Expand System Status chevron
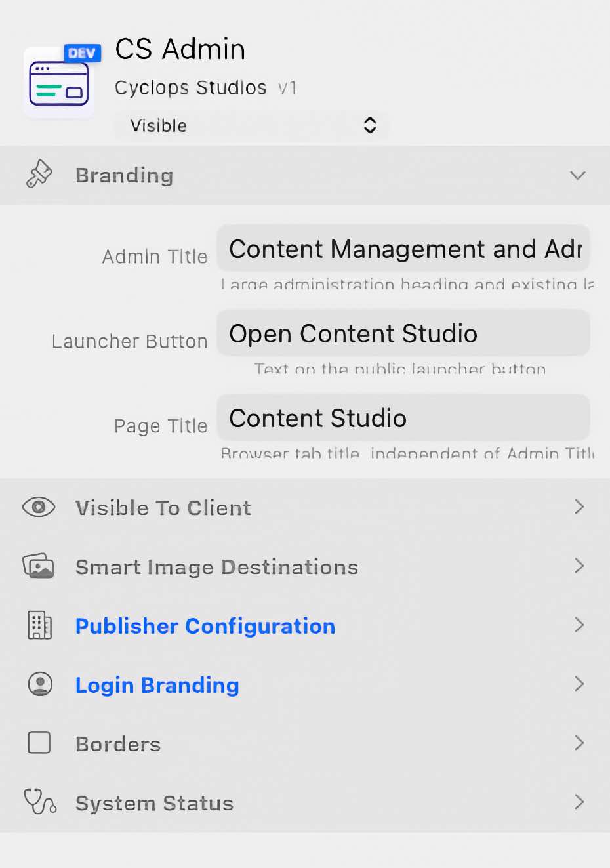610x868 pixels. pyautogui.click(x=579, y=802)
